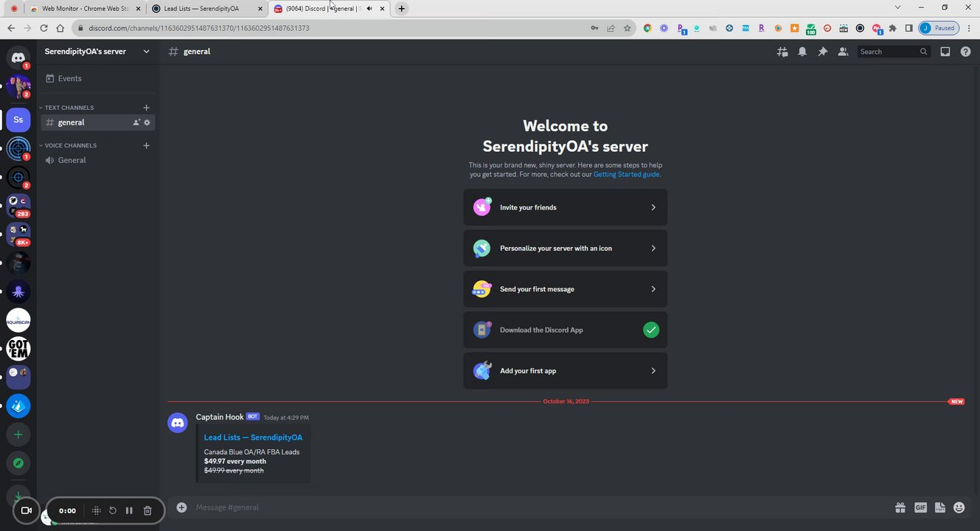Open the emoji picker
The width and height of the screenshot is (980, 531).
click(x=959, y=507)
